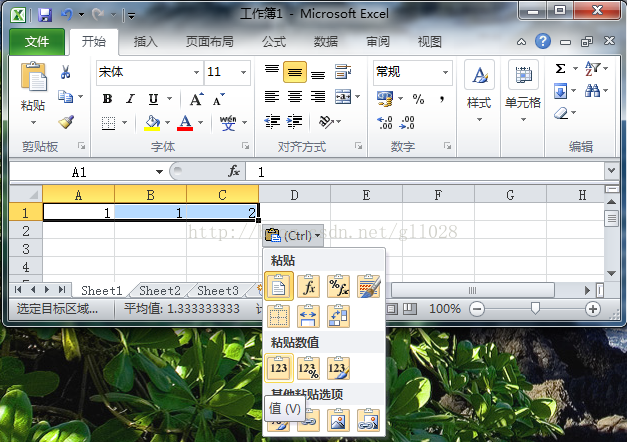Toggle middle vertical alignment
Screen dimensions: 627x442
[295, 72]
